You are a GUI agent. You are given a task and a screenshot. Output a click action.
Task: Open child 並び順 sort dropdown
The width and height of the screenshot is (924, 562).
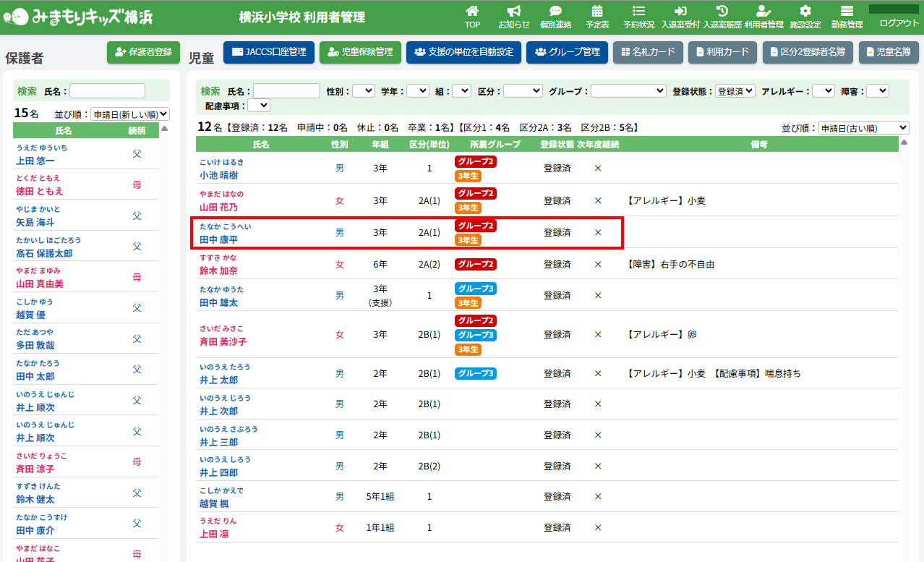coord(863,128)
